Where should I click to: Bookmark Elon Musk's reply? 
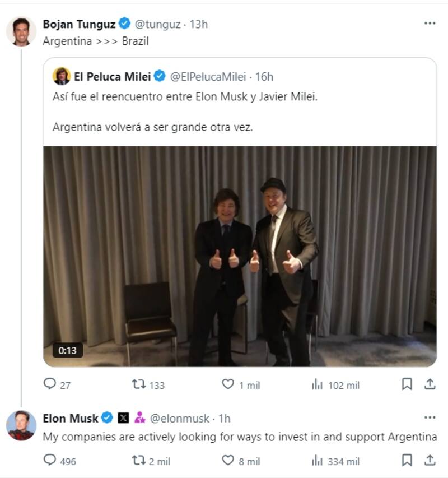point(407,461)
